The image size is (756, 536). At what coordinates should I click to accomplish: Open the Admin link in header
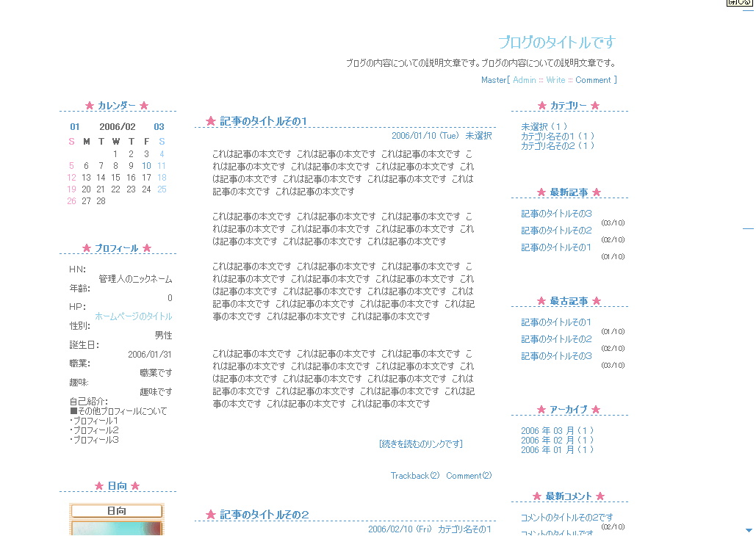[x=524, y=80]
